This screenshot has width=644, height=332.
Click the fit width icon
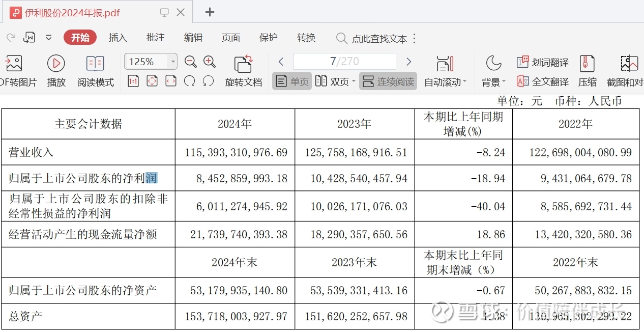point(171,81)
